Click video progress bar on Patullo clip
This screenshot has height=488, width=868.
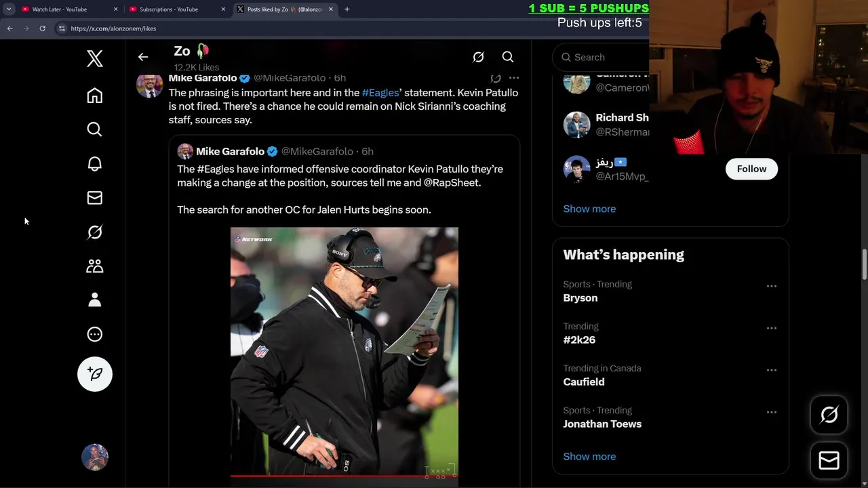pos(344,476)
